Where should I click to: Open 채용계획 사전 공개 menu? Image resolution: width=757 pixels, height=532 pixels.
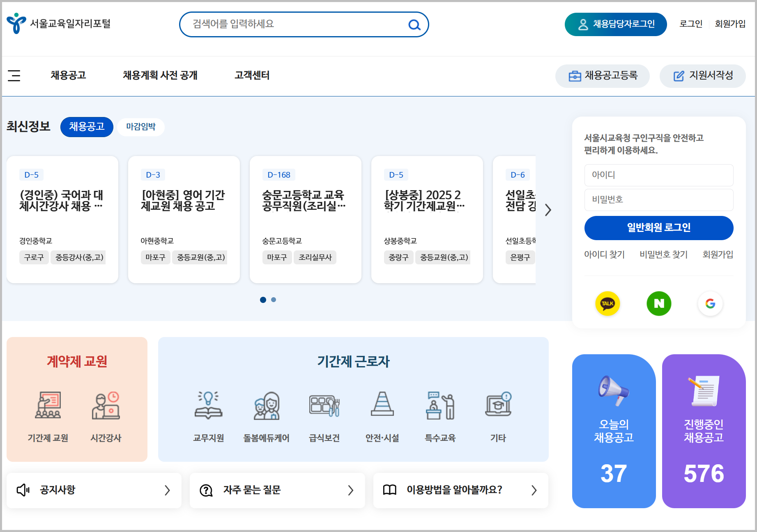(x=160, y=76)
